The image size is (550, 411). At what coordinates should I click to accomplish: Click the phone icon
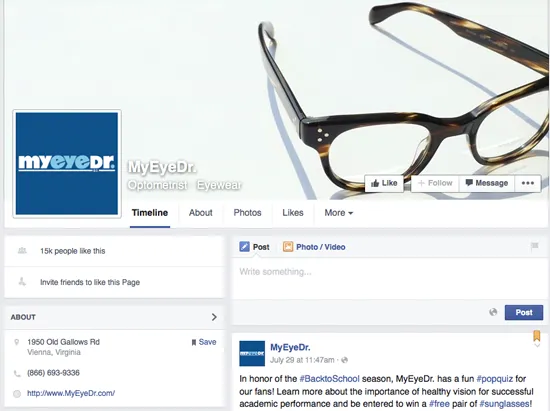point(17,373)
